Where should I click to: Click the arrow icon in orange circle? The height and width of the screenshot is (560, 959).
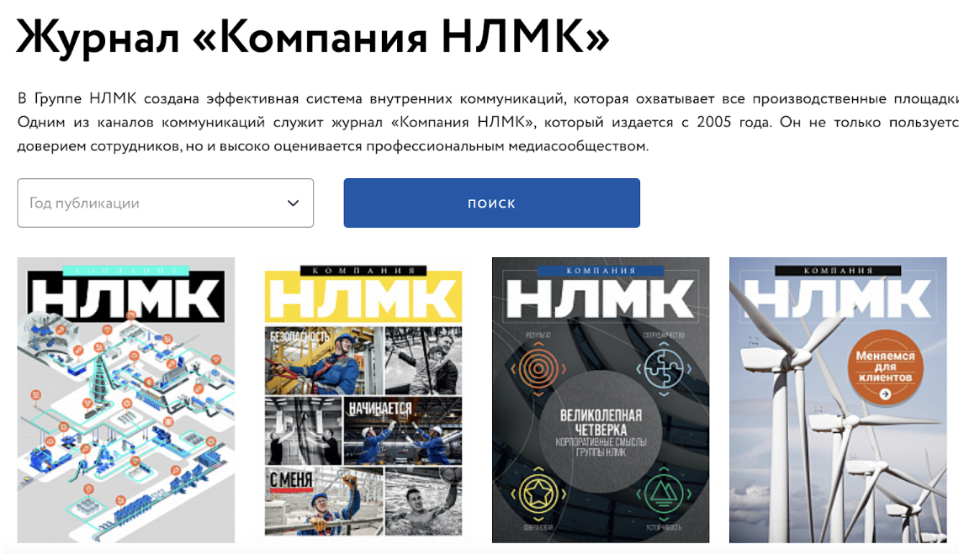pos(885,394)
